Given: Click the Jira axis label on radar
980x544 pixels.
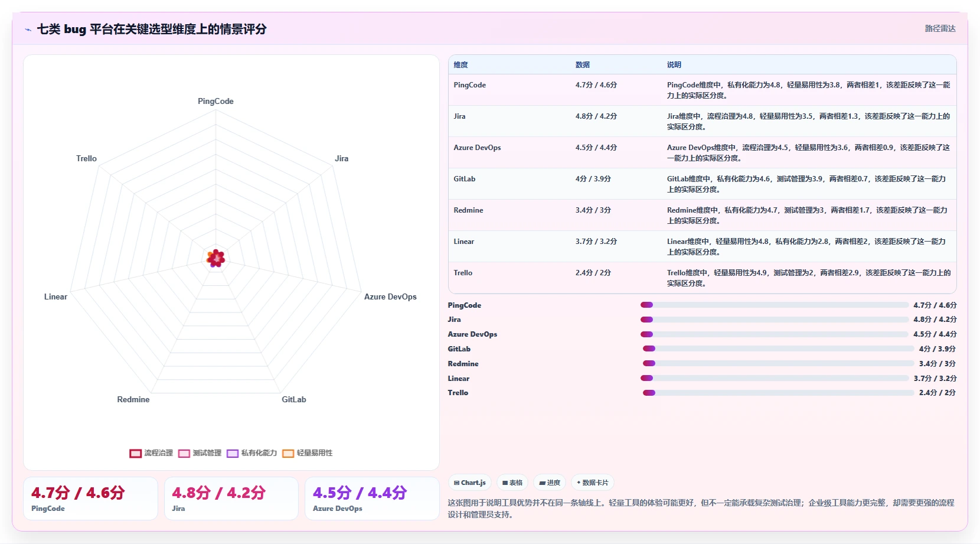Looking at the screenshot, I should point(342,159).
